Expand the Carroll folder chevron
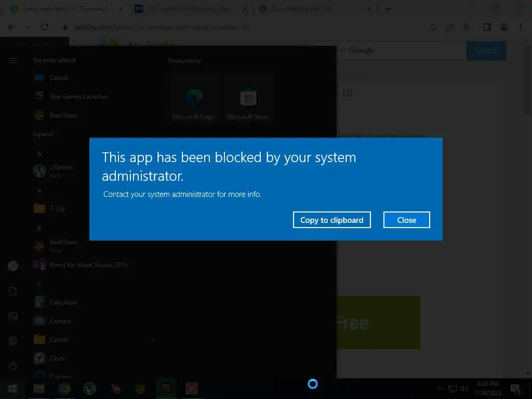Screen dimensions: 532x399 (153, 340)
